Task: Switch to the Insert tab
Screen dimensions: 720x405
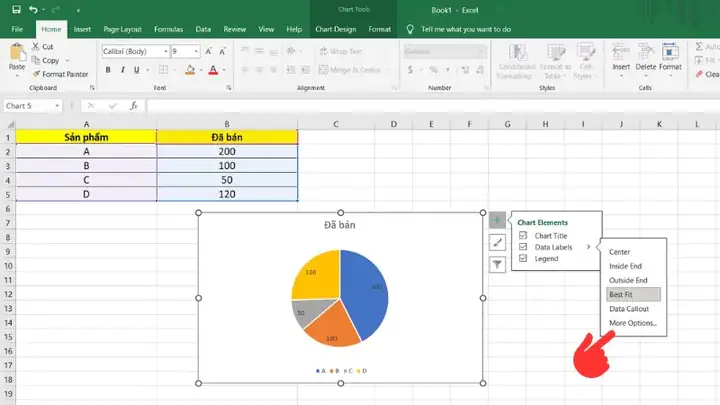Action: coord(82,29)
